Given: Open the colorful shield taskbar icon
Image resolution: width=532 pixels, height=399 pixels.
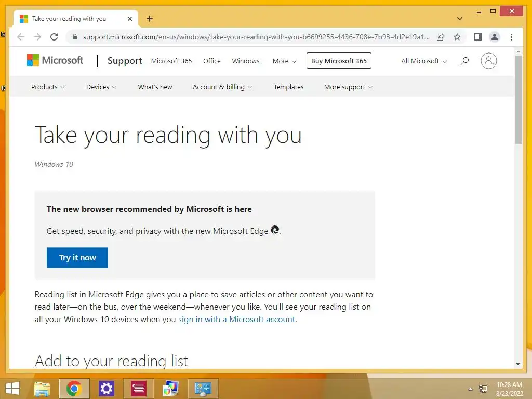Looking at the screenshot, I should (170, 389).
